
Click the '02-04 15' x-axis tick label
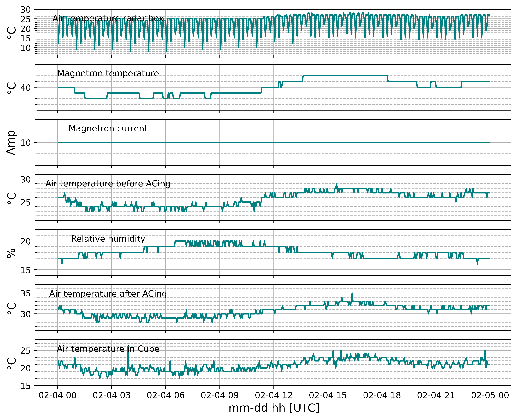click(x=328, y=395)
